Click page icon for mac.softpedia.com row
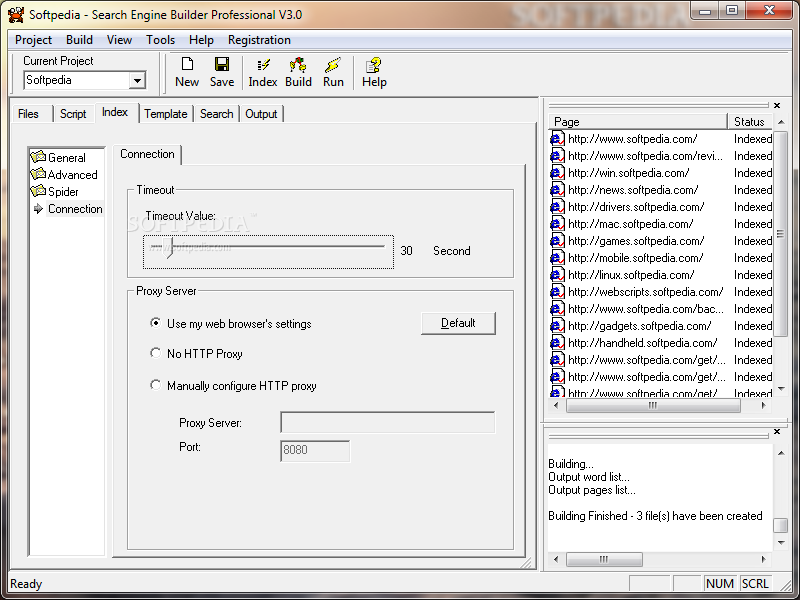 (557, 224)
